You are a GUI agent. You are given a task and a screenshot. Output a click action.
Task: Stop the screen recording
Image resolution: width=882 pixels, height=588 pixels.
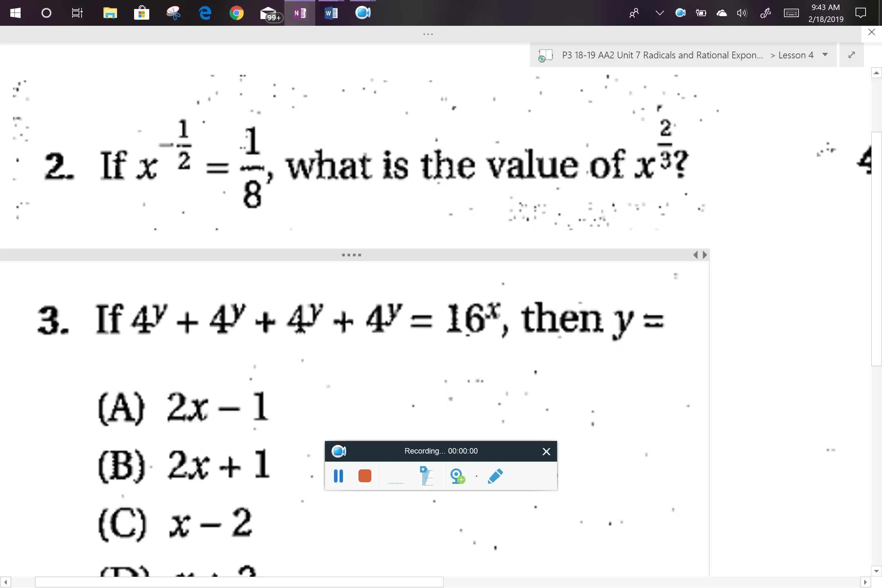coord(365,476)
